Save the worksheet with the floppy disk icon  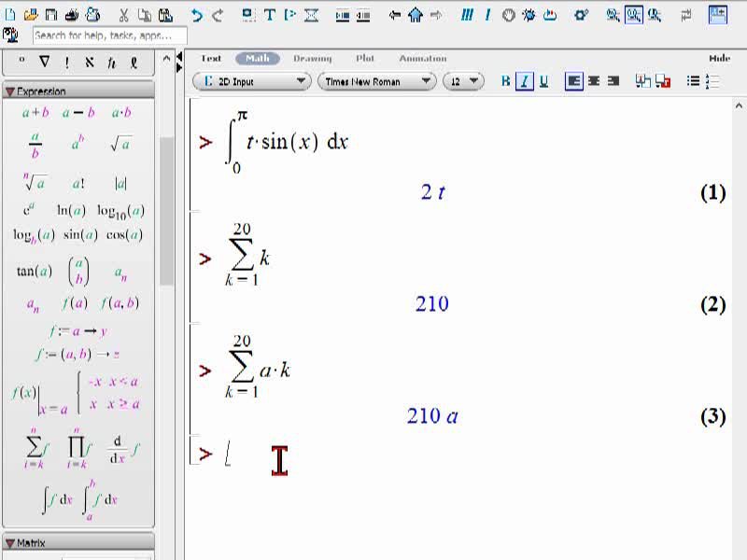(51, 15)
